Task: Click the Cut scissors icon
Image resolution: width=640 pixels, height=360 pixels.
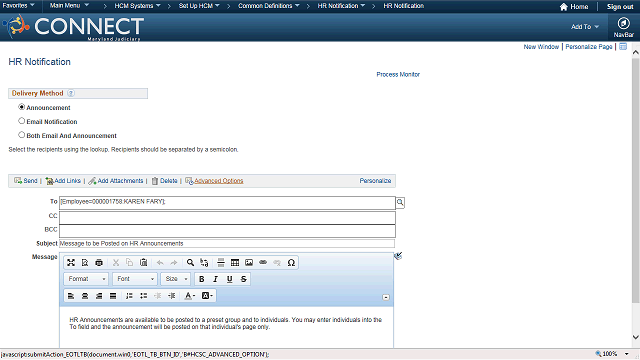Action: tap(116, 262)
